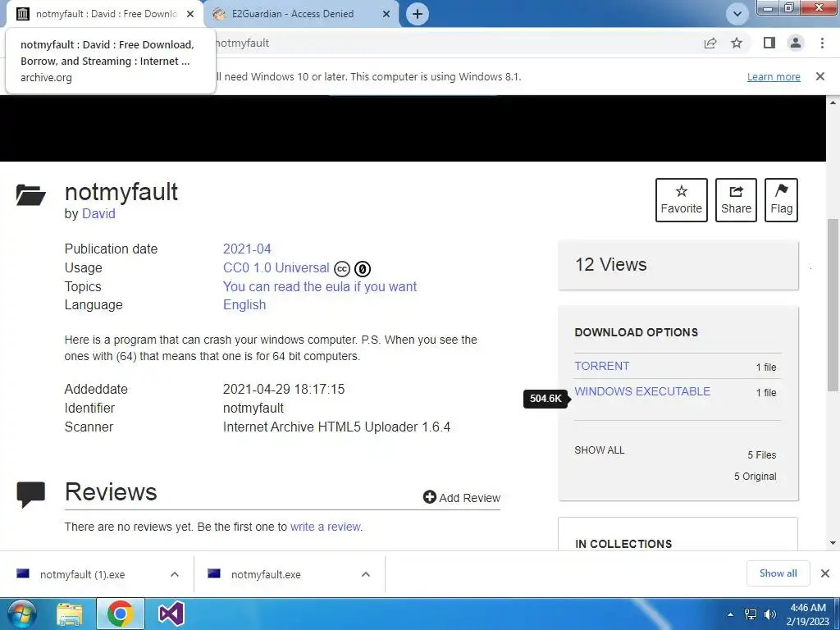Image resolution: width=840 pixels, height=630 pixels.
Task: Click the Learn more link in the infobar
Action: point(774,76)
